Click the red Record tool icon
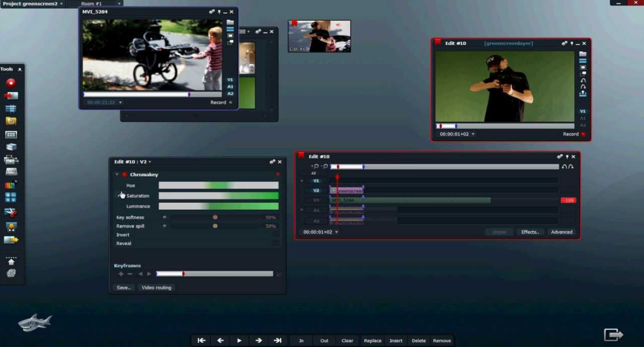The height and width of the screenshot is (347, 644). point(11,83)
